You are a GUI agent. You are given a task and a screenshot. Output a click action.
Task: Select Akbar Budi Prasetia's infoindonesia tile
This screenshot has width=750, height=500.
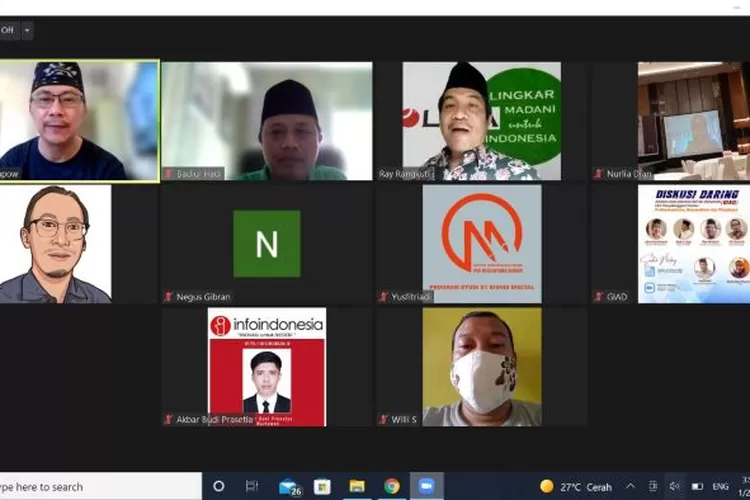point(267,366)
